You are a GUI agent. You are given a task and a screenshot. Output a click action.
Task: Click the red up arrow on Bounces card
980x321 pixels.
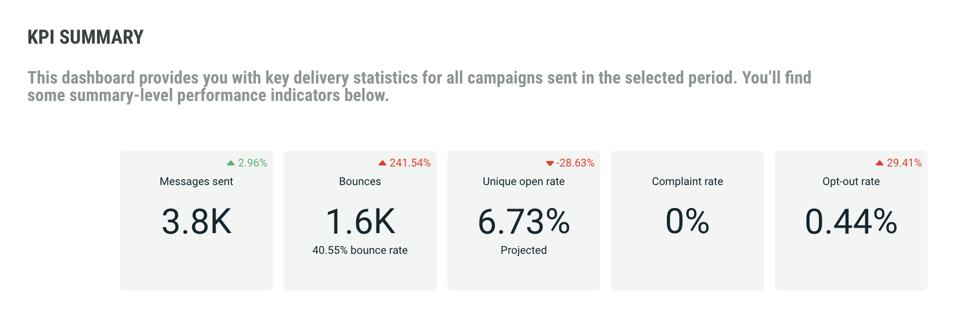[383, 163]
